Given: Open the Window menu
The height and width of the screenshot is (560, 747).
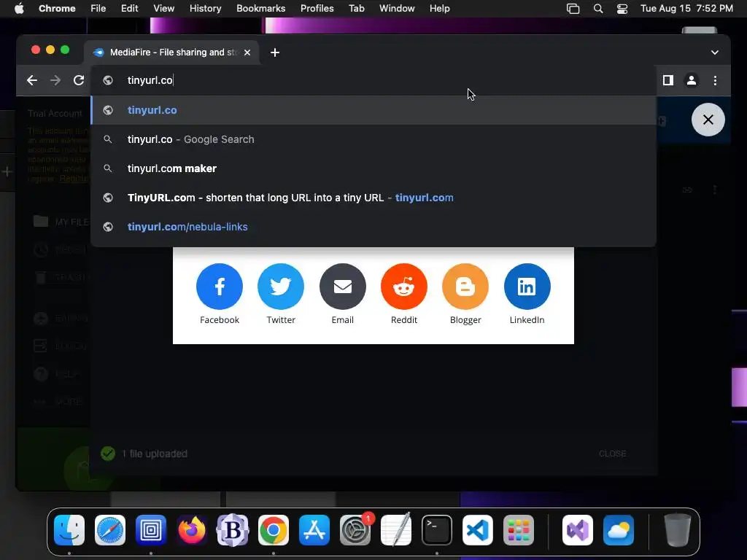Looking at the screenshot, I should coord(397,9).
